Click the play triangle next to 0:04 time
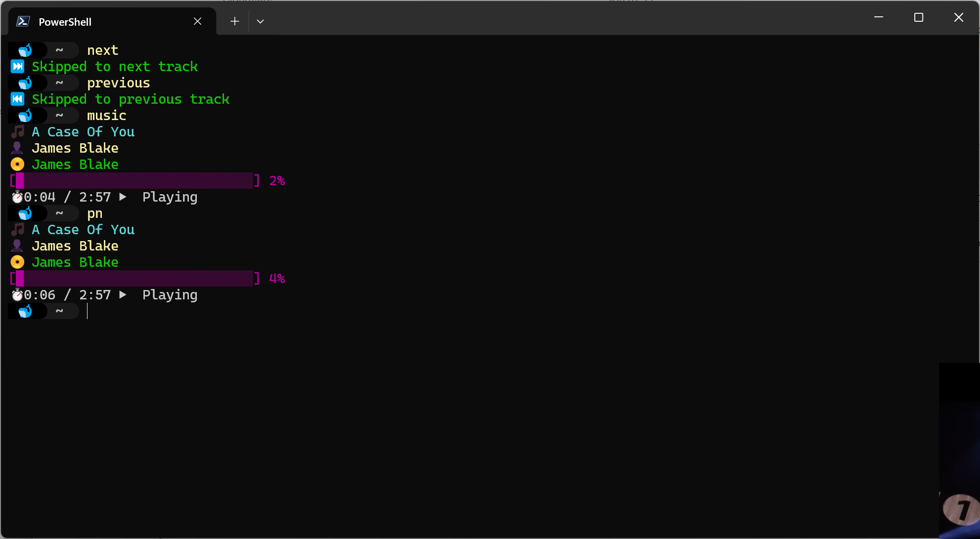 tap(123, 197)
